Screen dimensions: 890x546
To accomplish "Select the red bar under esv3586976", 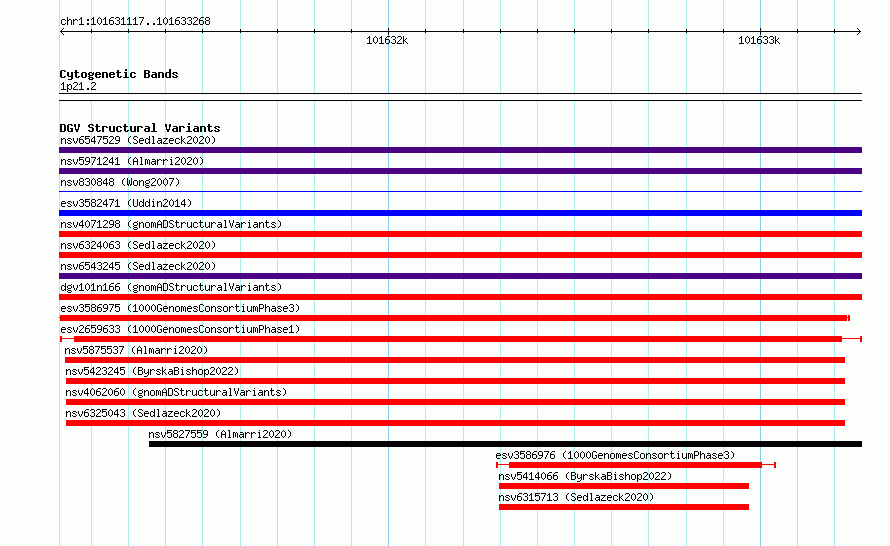I will (x=636, y=465).
